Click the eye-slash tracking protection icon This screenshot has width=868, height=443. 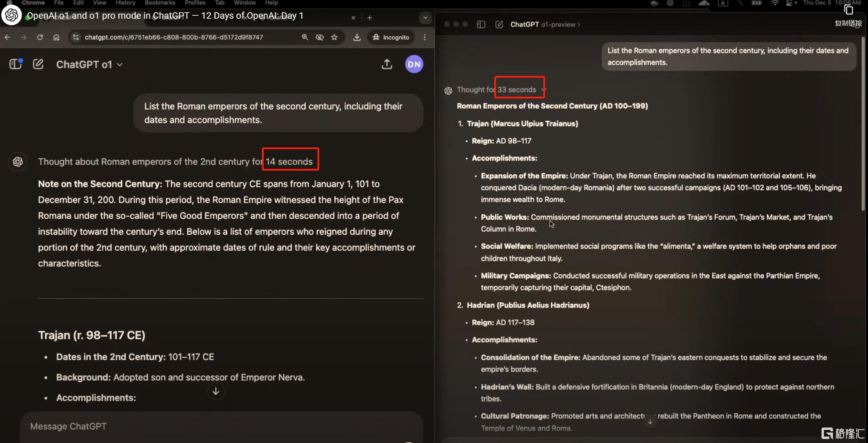click(320, 37)
